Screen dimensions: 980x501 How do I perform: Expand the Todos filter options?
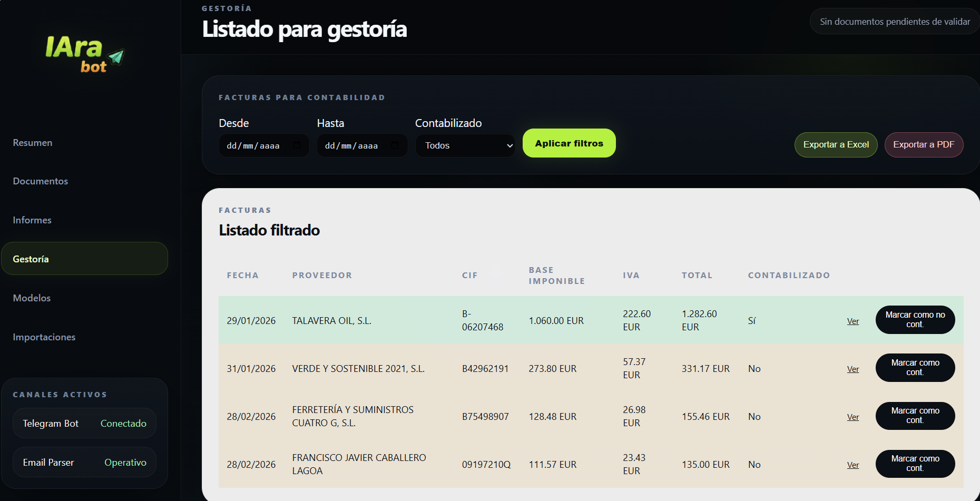coord(465,145)
